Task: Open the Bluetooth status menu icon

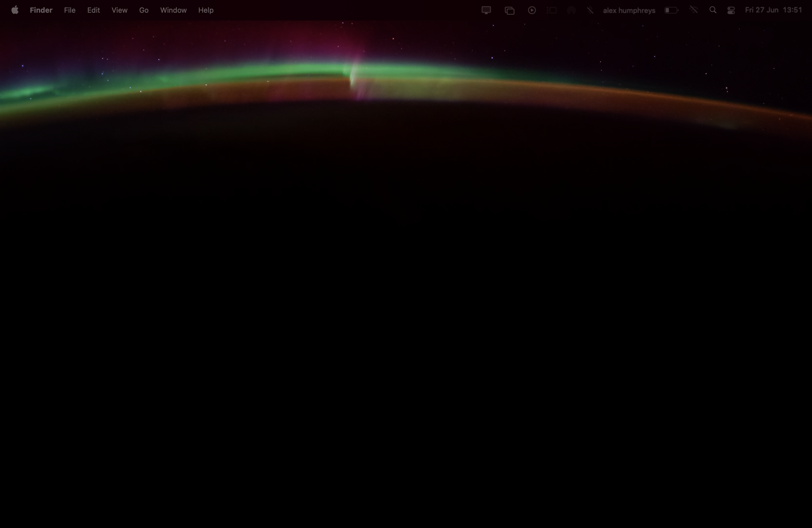Action: click(590, 10)
